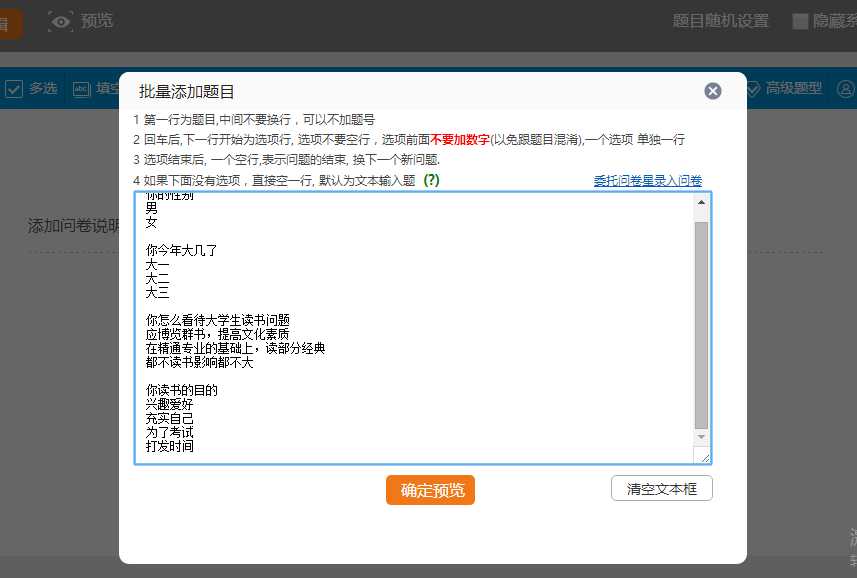Click the option line 都不读书影响都不大
The width and height of the screenshot is (857, 578).
pyautogui.click(x=199, y=362)
